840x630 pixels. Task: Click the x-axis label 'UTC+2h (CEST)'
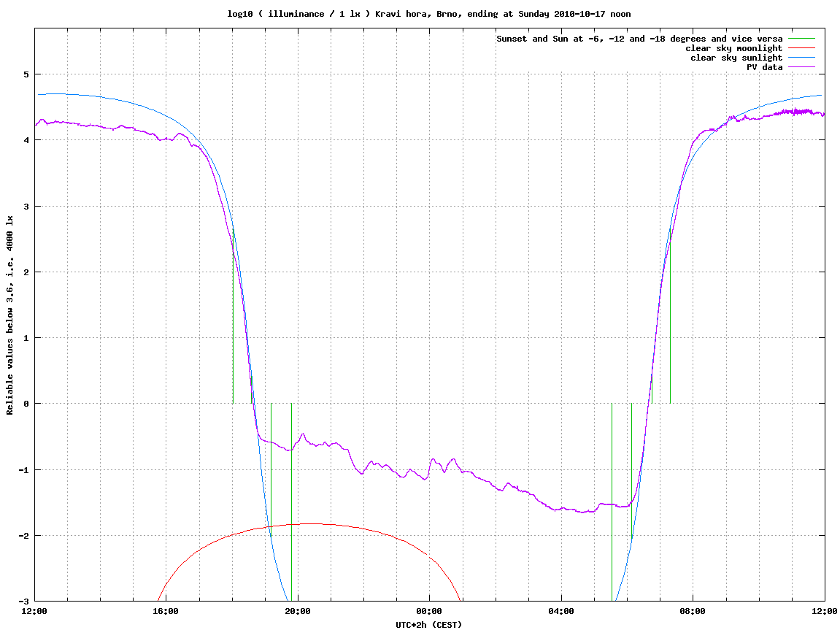click(x=428, y=624)
